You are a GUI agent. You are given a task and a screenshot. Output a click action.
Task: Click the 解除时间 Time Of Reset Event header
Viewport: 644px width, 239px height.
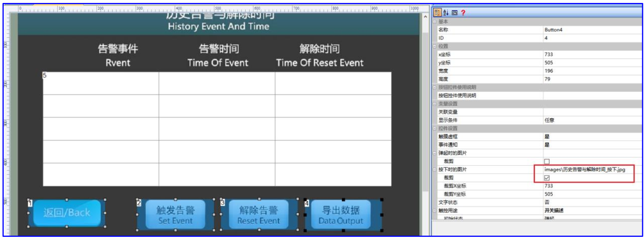(320, 55)
